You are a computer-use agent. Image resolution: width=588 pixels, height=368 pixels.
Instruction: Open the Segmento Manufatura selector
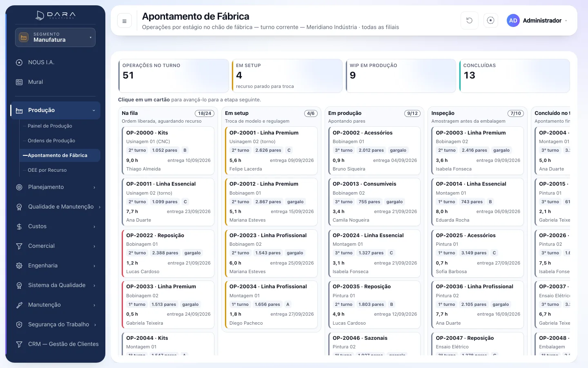coord(55,37)
